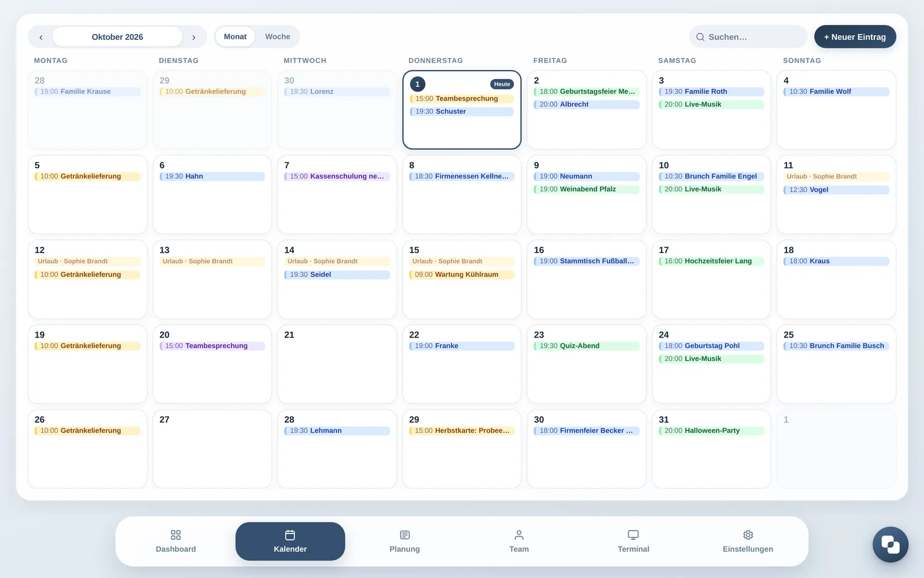The width and height of the screenshot is (924, 578).
Task: Open 10:30 Brunch Familie Engel
Action: point(711,176)
